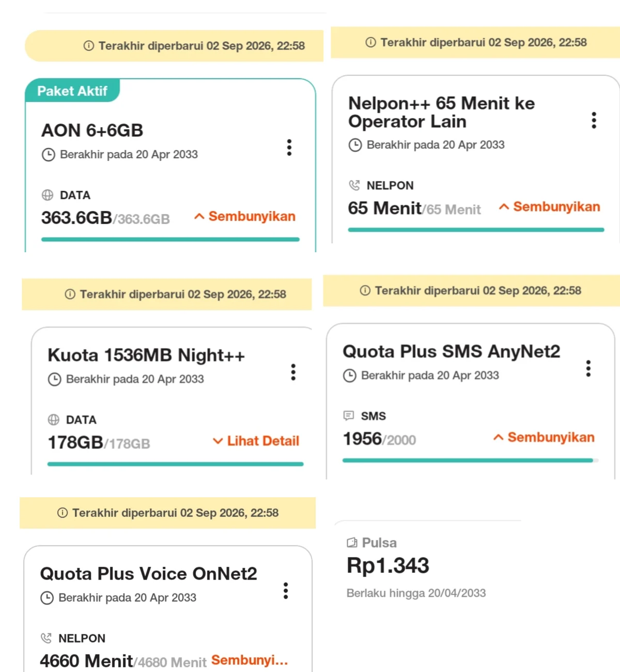Viewport: 620px width, 672px height.
Task: Hide details of Nelpon++ 65 Menit card
Action: [550, 207]
